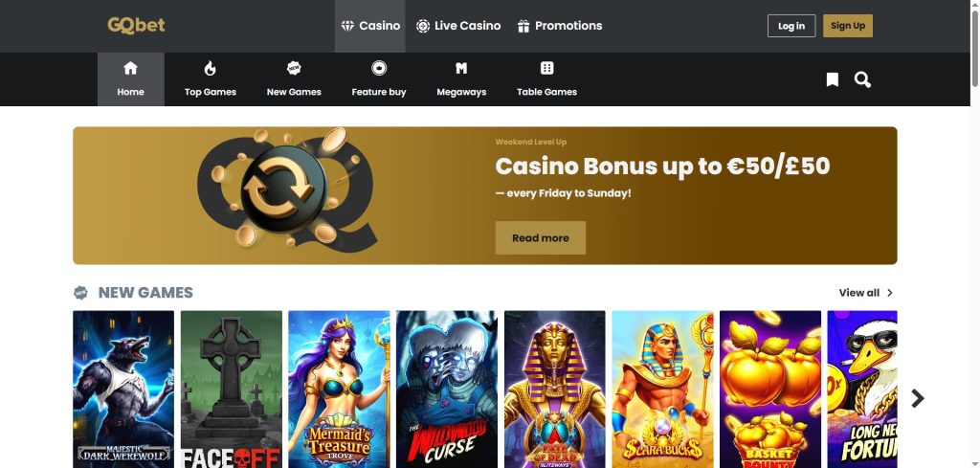980x468 pixels.
Task: Advance game carousel with right chevron
Action: (917, 398)
